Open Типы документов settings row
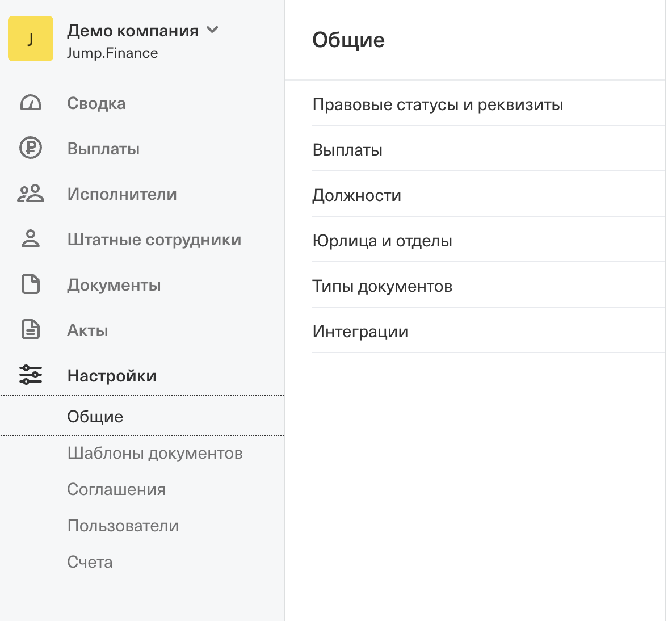 pos(382,286)
